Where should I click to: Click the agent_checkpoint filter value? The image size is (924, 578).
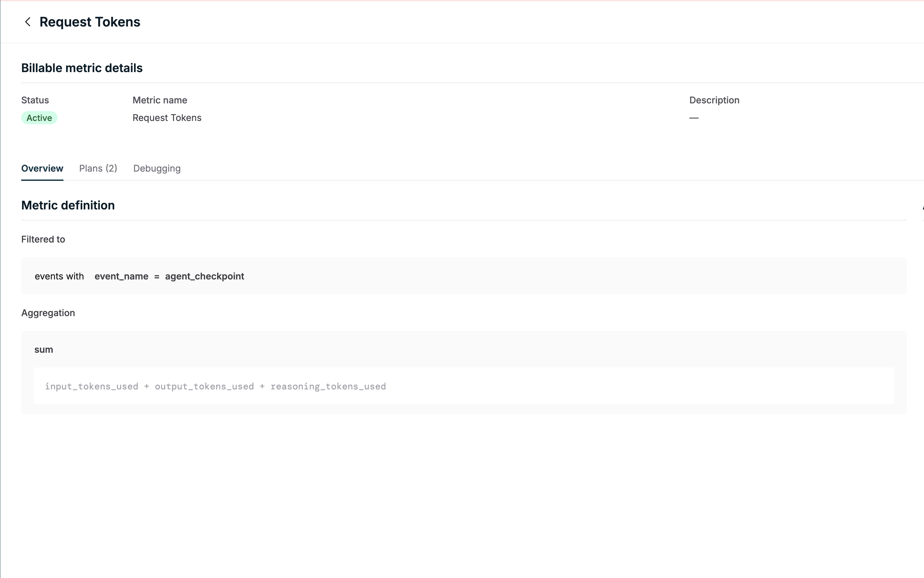204,276
